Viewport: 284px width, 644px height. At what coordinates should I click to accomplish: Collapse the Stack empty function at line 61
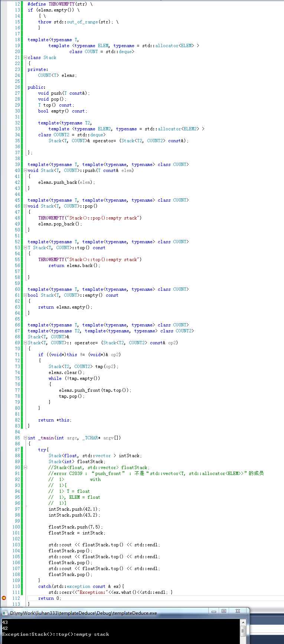25,295
